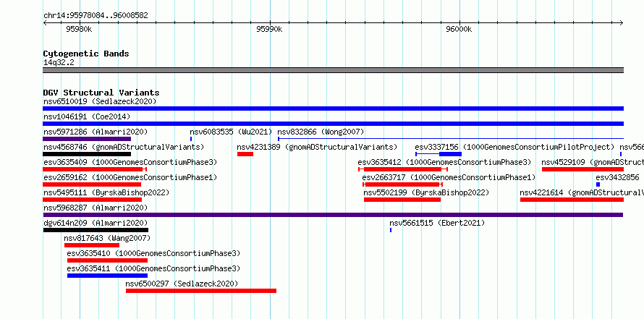The image size is (644, 319).
Task: Select the red bar under nsv4529109
Action: coord(582,169)
